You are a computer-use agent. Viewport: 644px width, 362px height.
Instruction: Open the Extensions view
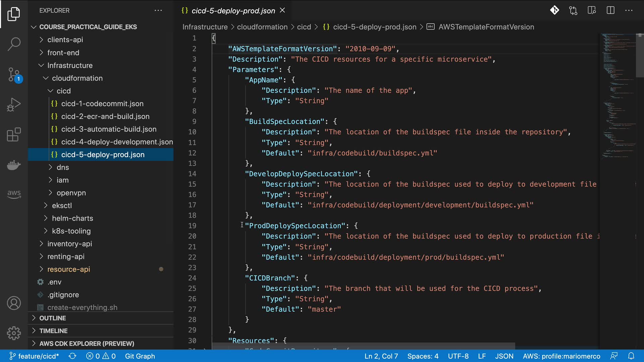pyautogui.click(x=14, y=135)
